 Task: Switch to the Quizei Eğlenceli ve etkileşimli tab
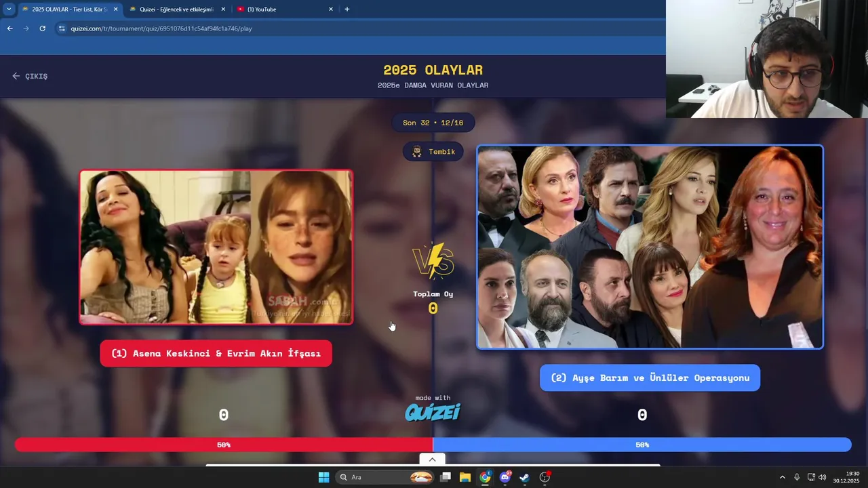tap(176, 9)
